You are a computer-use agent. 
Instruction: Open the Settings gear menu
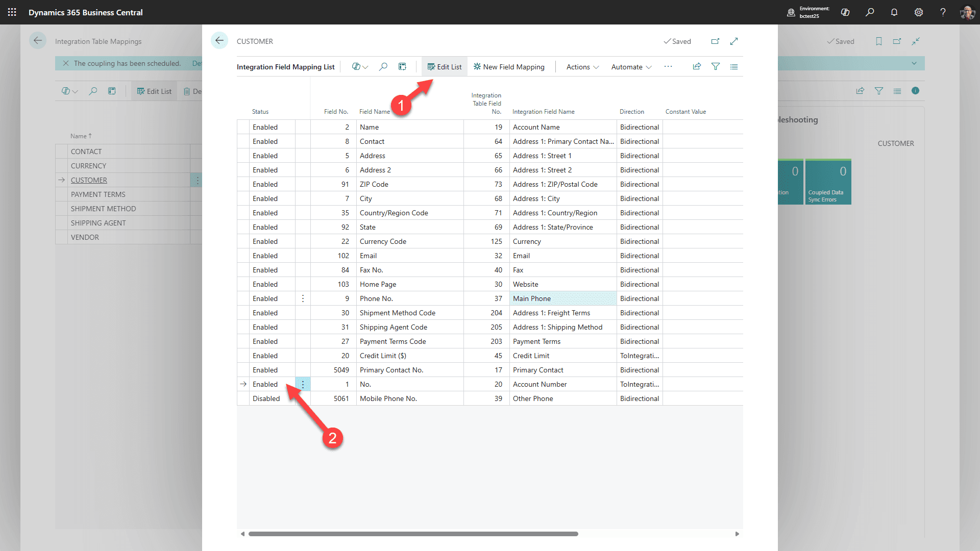point(919,12)
